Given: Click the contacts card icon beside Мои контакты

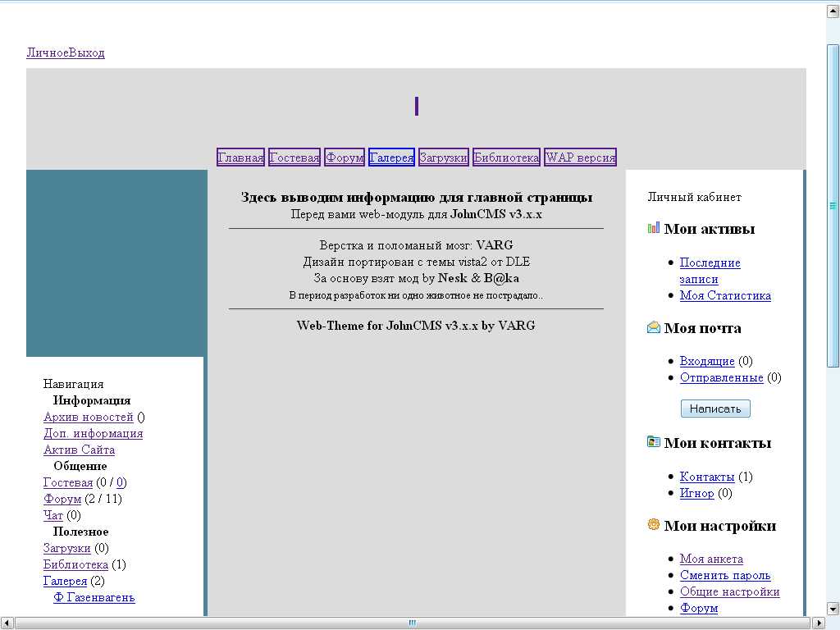Looking at the screenshot, I should pos(653,442).
